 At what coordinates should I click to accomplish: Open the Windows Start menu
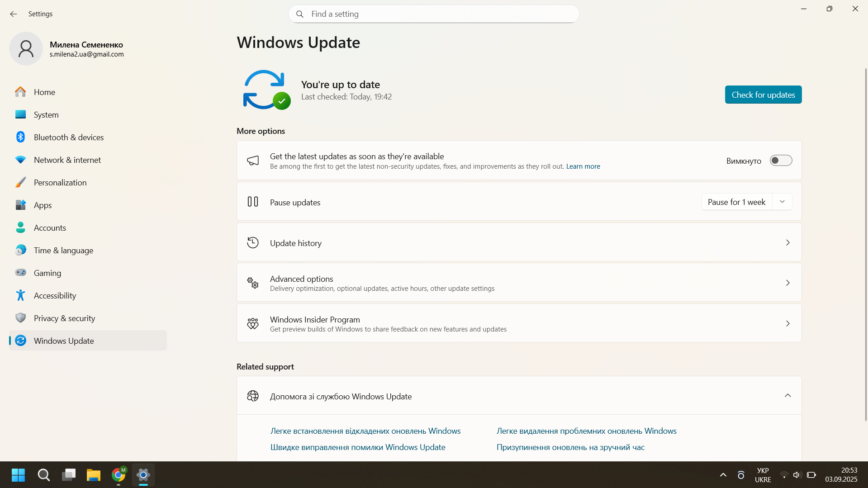(x=19, y=475)
